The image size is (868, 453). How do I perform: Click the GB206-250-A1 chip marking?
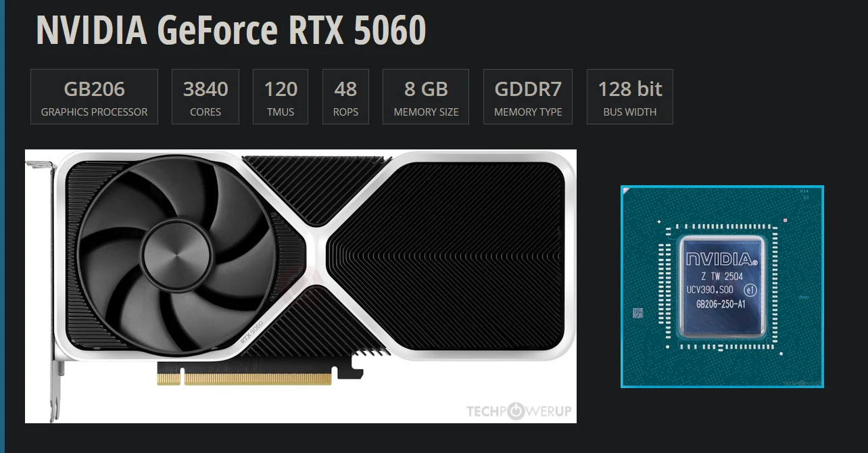(721, 304)
